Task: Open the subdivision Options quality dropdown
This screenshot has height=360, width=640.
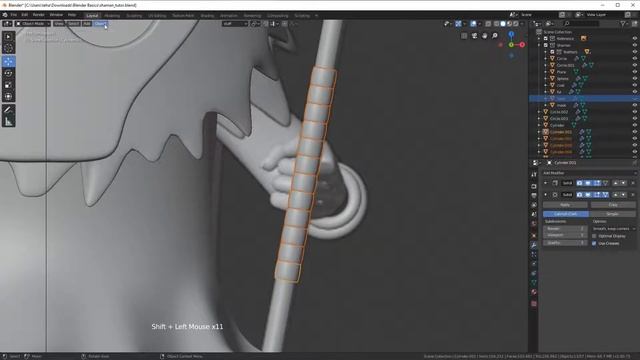Action: click(614, 229)
